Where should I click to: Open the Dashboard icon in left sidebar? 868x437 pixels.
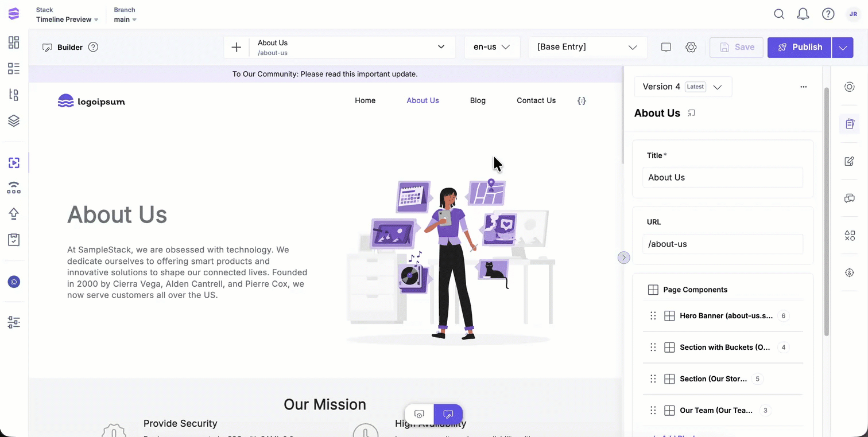(x=14, y=42)
